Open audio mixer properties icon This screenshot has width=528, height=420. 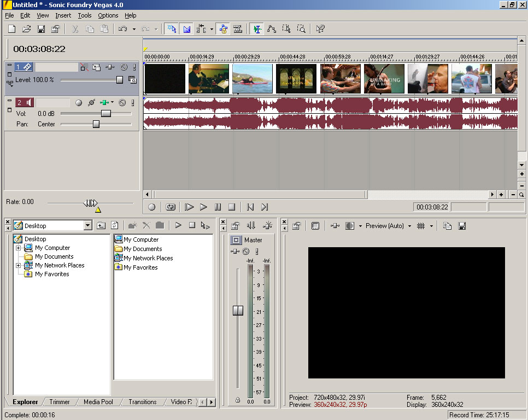pyautogui.click(x=236, y=226)
